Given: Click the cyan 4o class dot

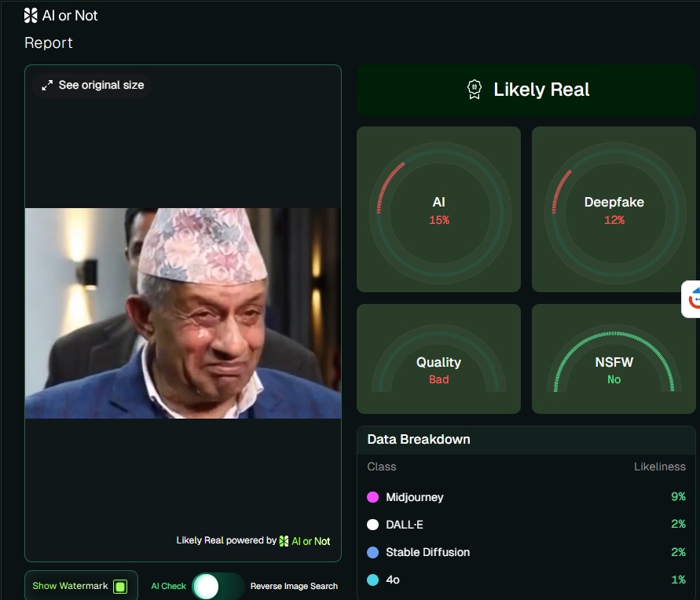Looking at the screenshot, I should [372, 580].
